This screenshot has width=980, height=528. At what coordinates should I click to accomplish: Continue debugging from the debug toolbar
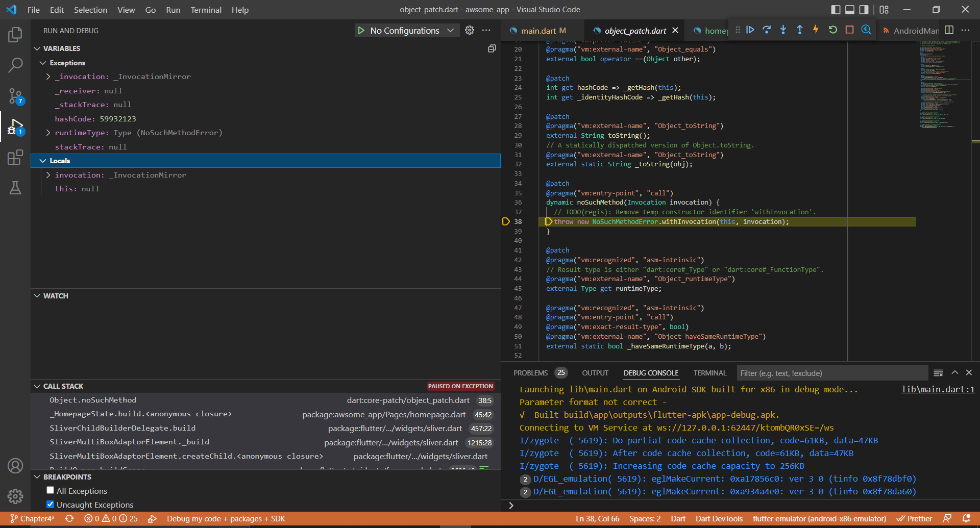[x=750, y=30]
